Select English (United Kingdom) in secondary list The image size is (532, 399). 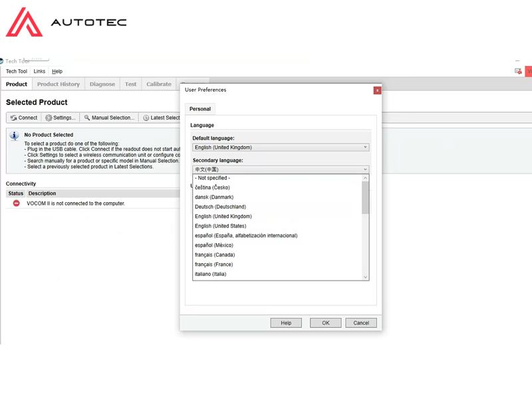277,216
